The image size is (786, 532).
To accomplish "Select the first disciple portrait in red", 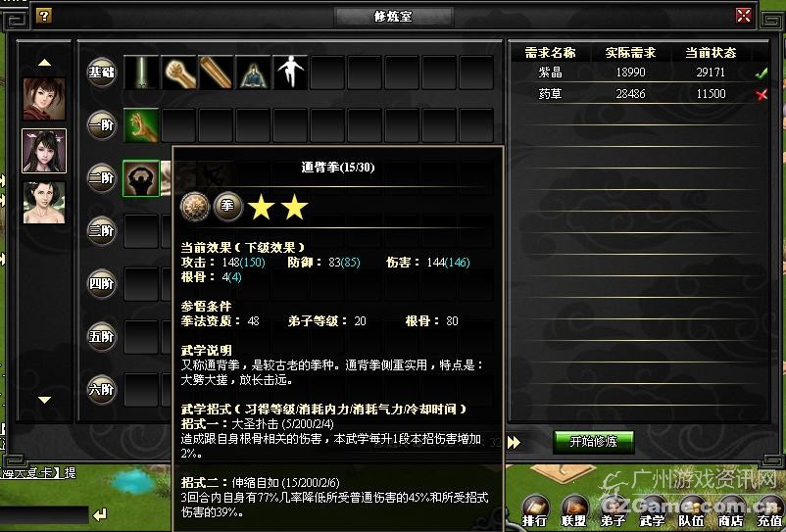I will pyautogui.click(x=44, y=99).
